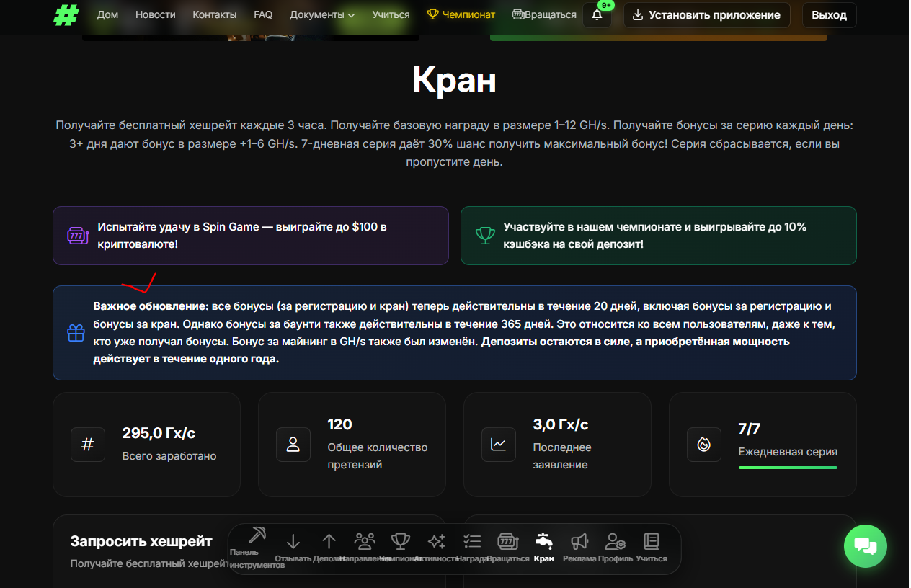Click the green daily streak progress bar
The height and width of the screenshot is (588, 911).
point(788,468)
